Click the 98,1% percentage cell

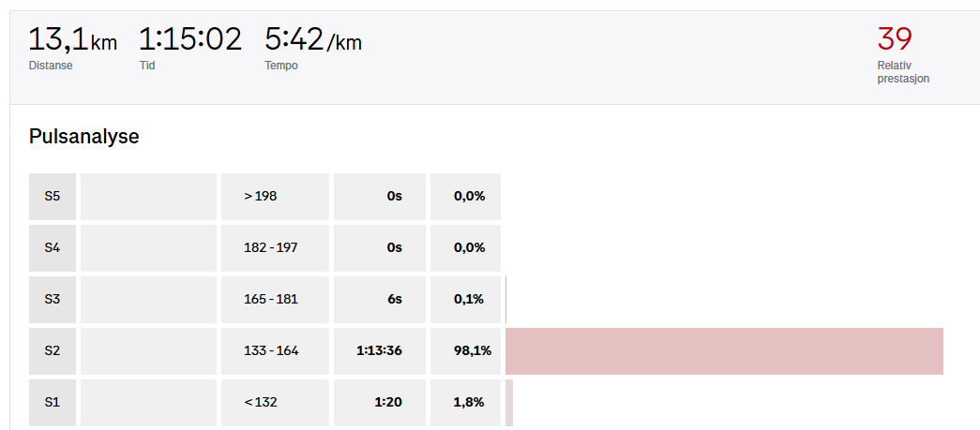(x=466, y=350)
